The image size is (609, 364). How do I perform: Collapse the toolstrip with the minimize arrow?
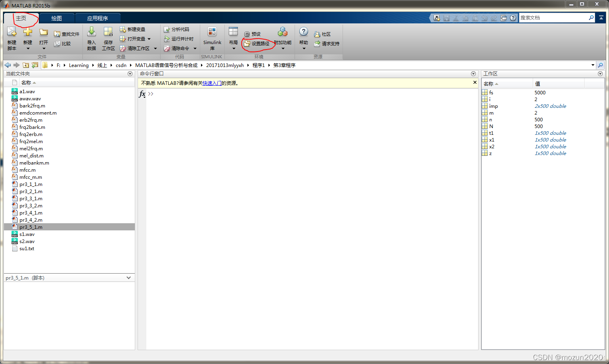pyautogui.click(x=601, y=17)
